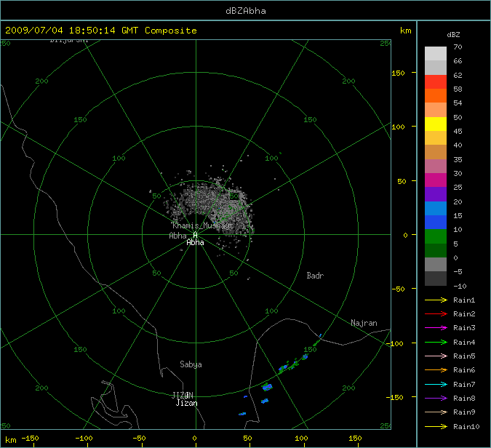Select the Rain6 legend label

[464, 370]
